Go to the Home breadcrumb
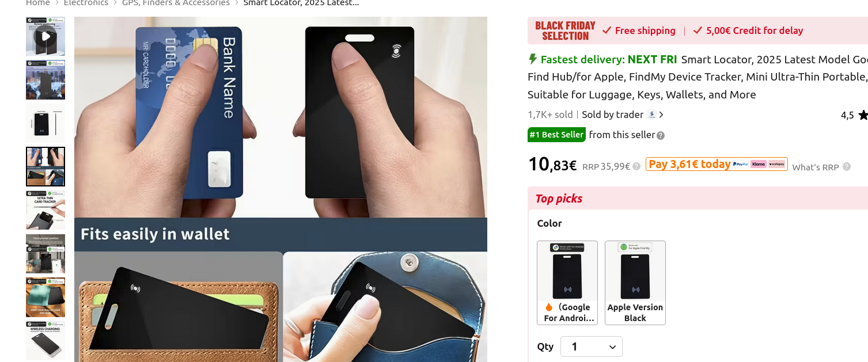Viewport: 868px width, 362px height. (x=38, y=3)
